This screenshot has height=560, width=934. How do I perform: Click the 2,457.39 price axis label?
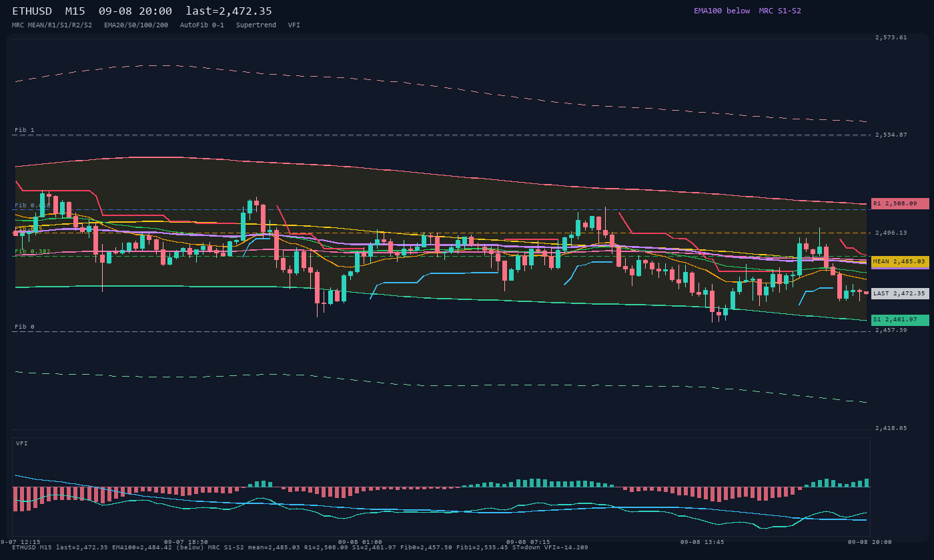(x=891, y=330)
